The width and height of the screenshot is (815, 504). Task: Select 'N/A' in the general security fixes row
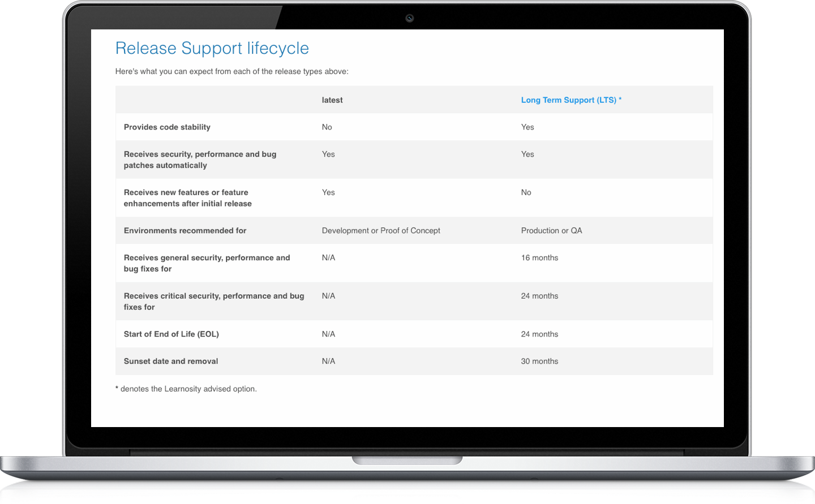[x=328, y=258]
